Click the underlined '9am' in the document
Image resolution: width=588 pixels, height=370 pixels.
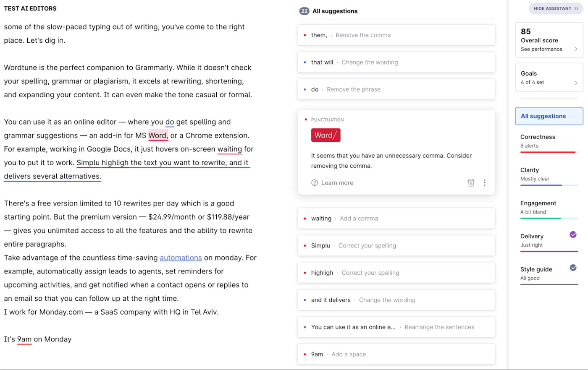tap(24, 339)
